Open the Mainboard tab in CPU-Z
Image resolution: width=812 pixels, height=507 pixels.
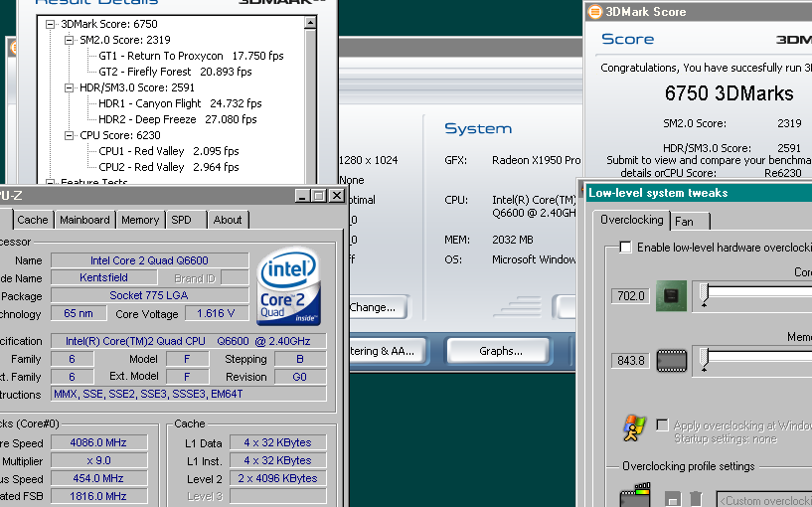(x=84, y=220)
